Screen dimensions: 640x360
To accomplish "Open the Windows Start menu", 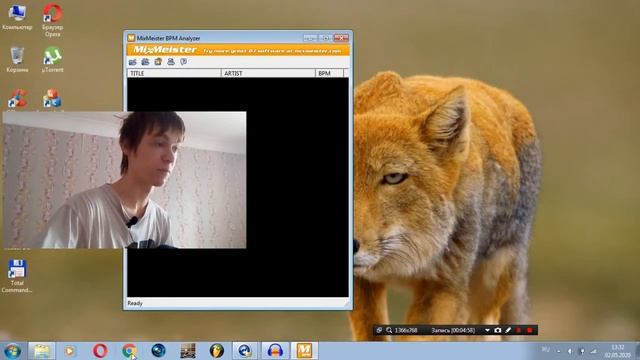I will coord(12,351).
